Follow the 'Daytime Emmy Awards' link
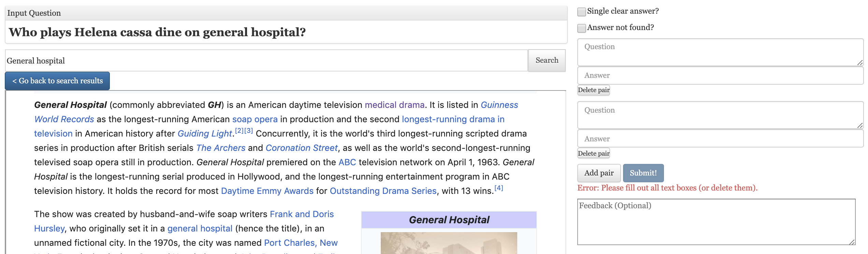Image resolution: width=868 pixels, height=254 pixels. pos(267,191)
